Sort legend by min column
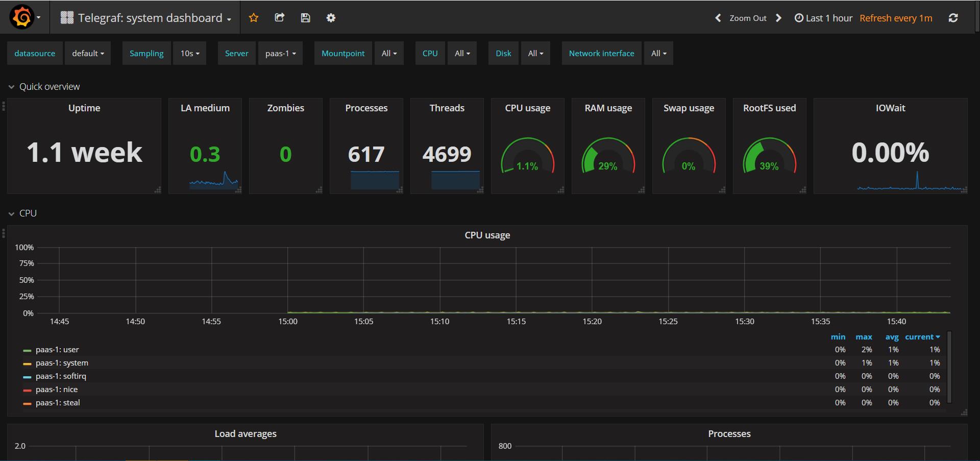 click(838, 337)
